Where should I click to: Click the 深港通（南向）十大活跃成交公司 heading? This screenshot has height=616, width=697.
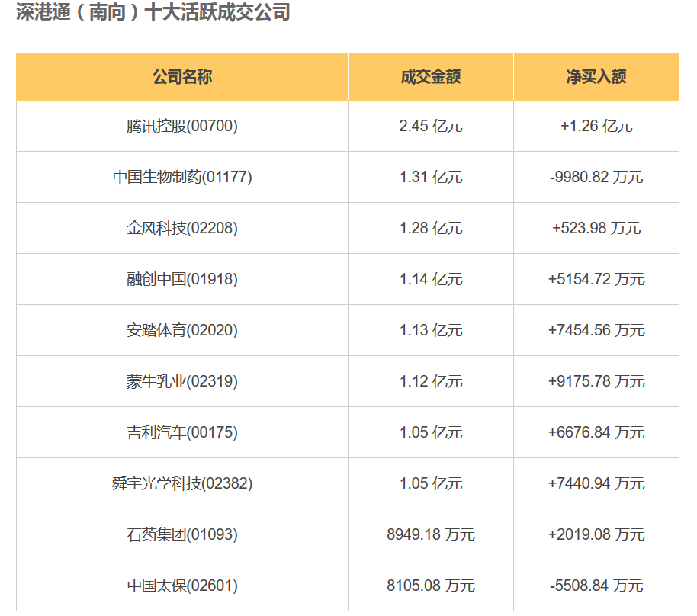(153, 13)
